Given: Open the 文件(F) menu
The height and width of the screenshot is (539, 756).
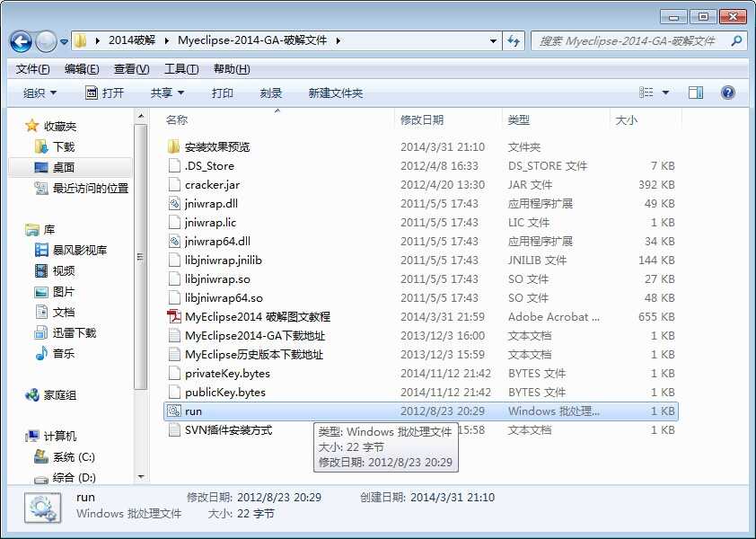Looking at the screenshot, I should [33, 69].
